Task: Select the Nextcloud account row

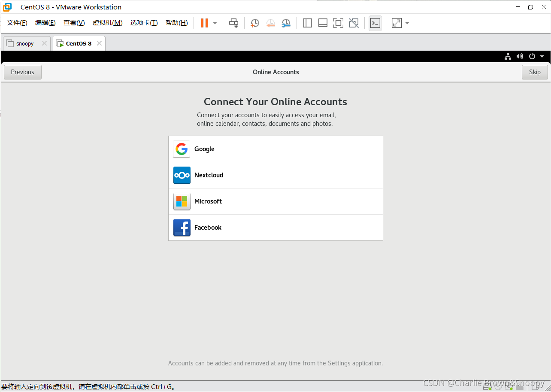Action: [x=275, y=175]
